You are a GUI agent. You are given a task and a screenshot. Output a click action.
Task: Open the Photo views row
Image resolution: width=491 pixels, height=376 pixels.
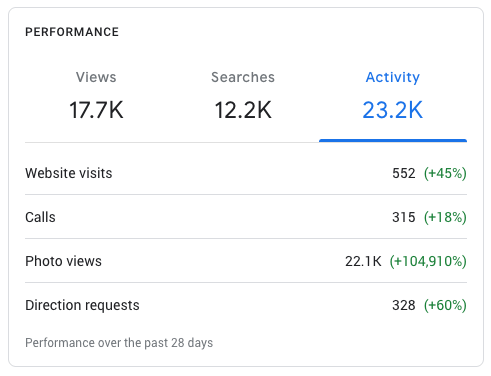click(x=246, y=261)
